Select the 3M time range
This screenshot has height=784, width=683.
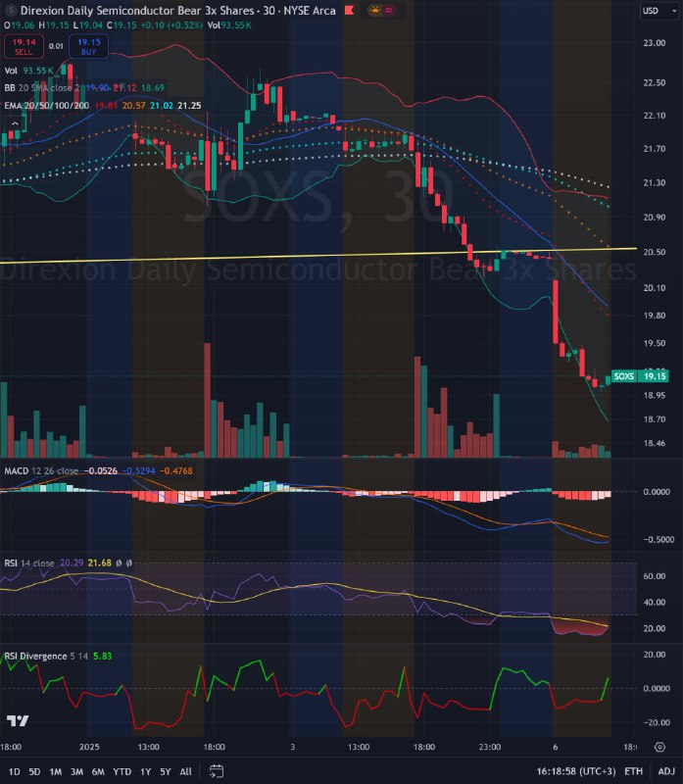[x=76, y=771]
